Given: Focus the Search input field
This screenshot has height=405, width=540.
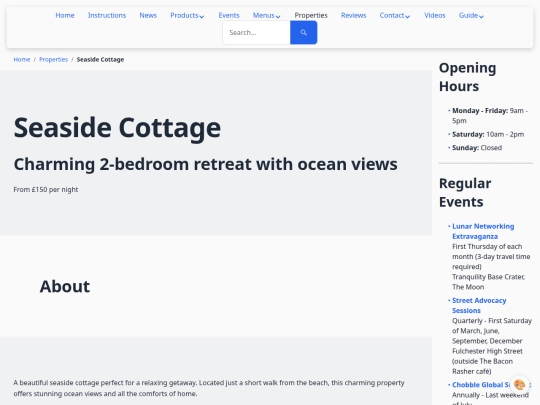Looking at the screenshot, I should coord(257,32).
